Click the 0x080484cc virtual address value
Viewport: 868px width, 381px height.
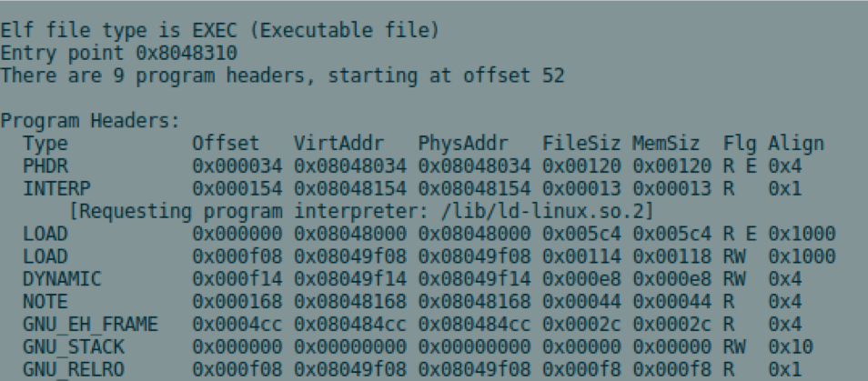coord(350,324)
